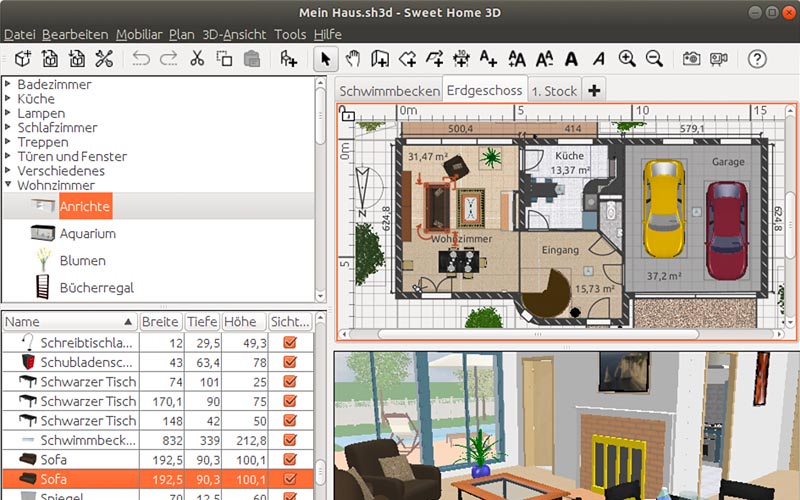Click the New home toolbar icon

(x=23, y=59)
